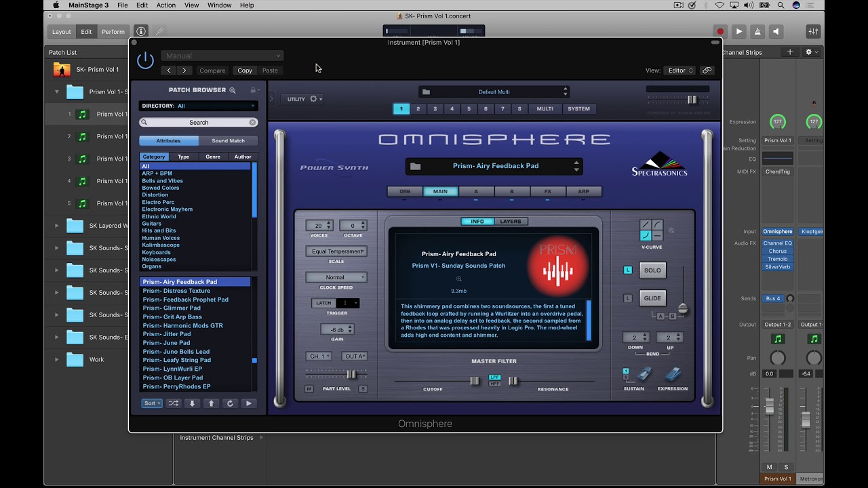The image size is (868, 488).
Task: Switch to the FX tab
Action: click(548, 192)
